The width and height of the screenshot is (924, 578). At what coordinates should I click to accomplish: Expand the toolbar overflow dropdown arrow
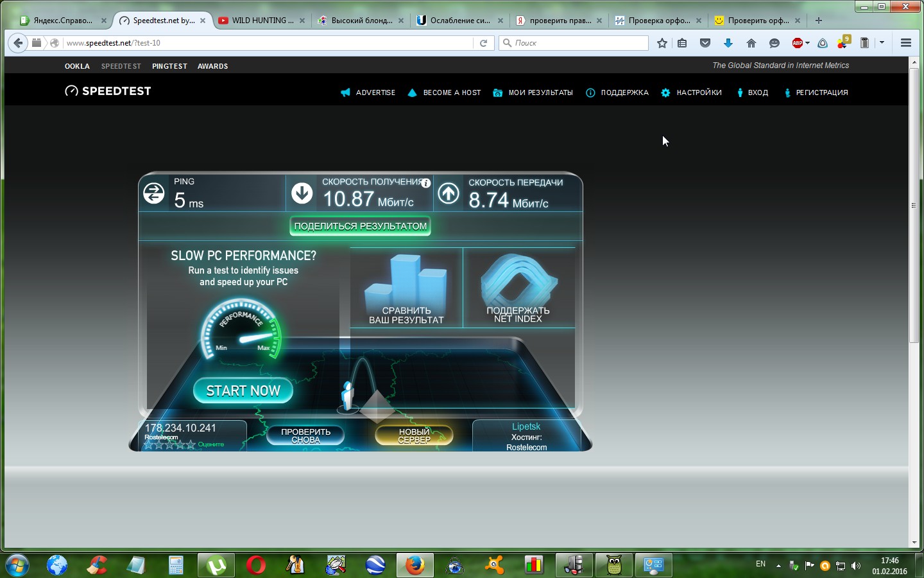(x=882, y=43)
